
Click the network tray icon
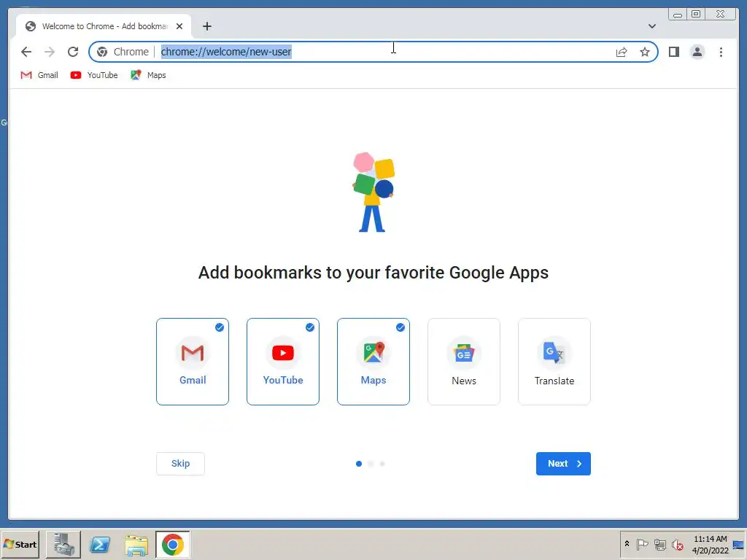tap(659, 544)
